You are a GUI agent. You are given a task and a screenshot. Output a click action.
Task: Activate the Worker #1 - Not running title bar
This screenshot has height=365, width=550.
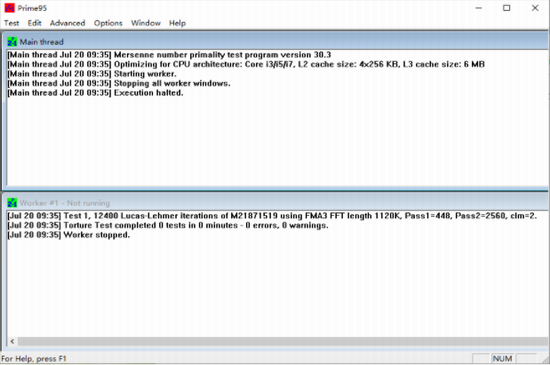point(277,203)
